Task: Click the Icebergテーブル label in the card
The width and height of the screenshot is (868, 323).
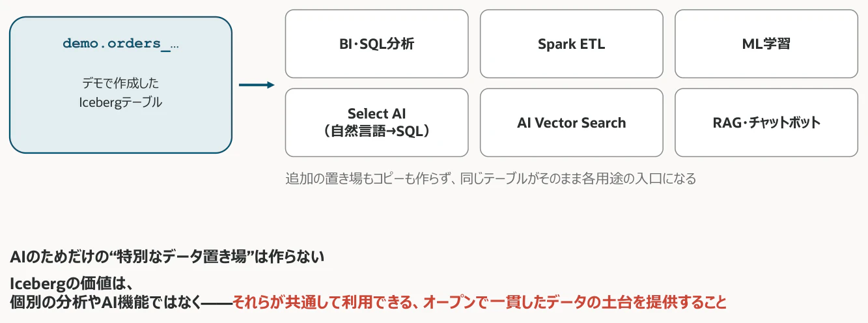Action: (120, 102)
